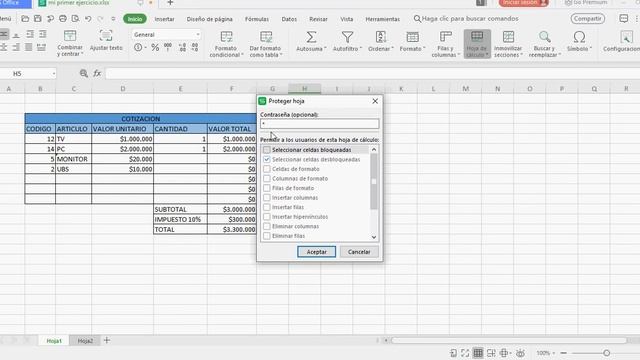Open Insertar ribbon tab
Viewport: 640px width, 360px height.
164,19
